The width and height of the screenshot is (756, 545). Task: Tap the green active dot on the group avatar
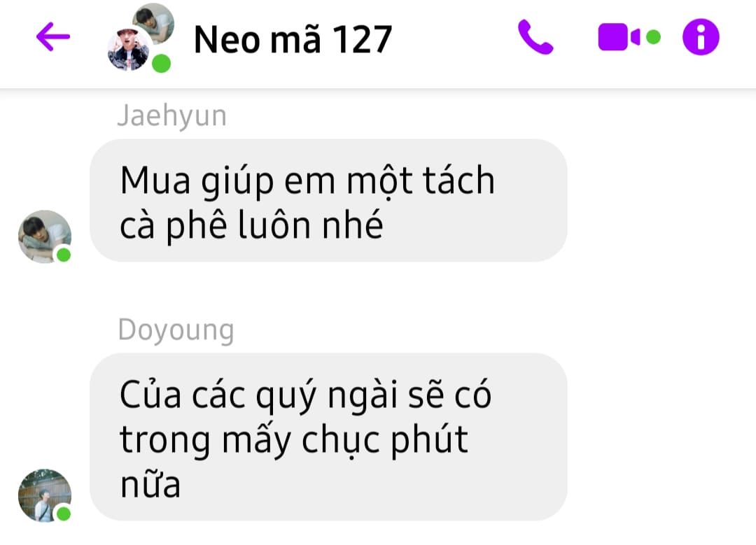[x=162, y=64]
